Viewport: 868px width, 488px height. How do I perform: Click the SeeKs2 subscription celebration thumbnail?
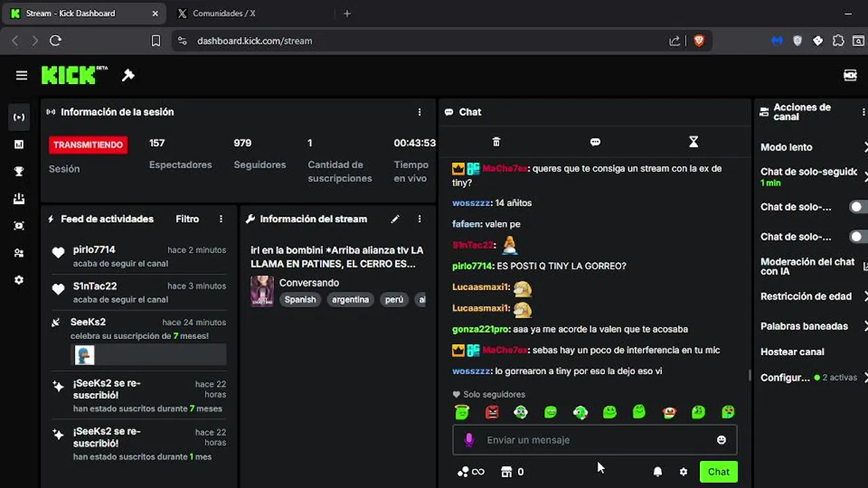[85, 355]
